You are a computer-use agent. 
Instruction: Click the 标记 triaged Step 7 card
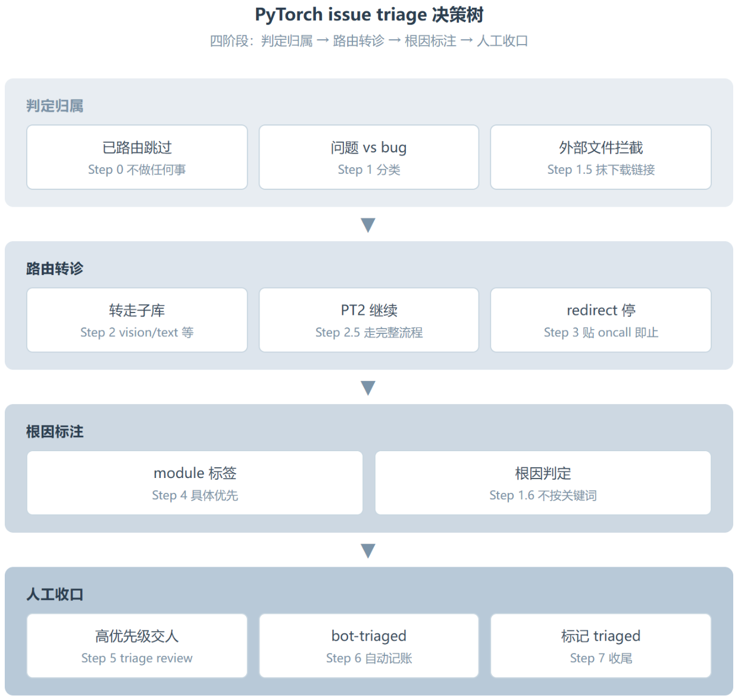(x=601, y=646)
